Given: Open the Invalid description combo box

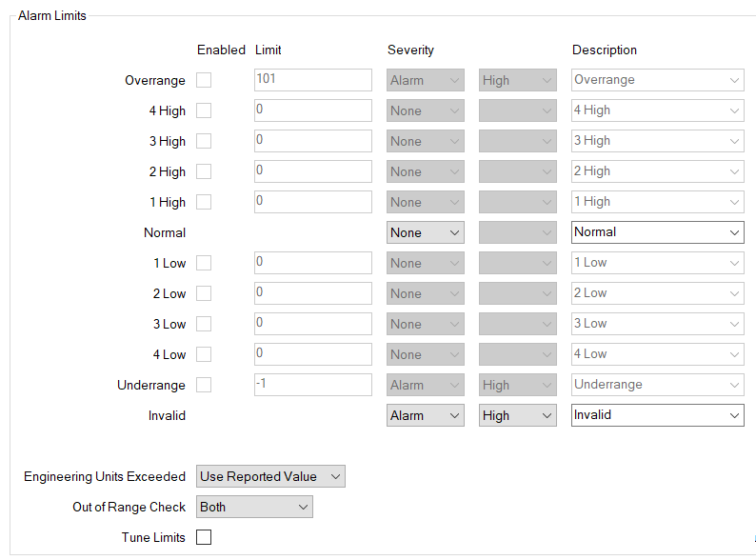Looking at the screenshot, I should [x=658, y=415].
